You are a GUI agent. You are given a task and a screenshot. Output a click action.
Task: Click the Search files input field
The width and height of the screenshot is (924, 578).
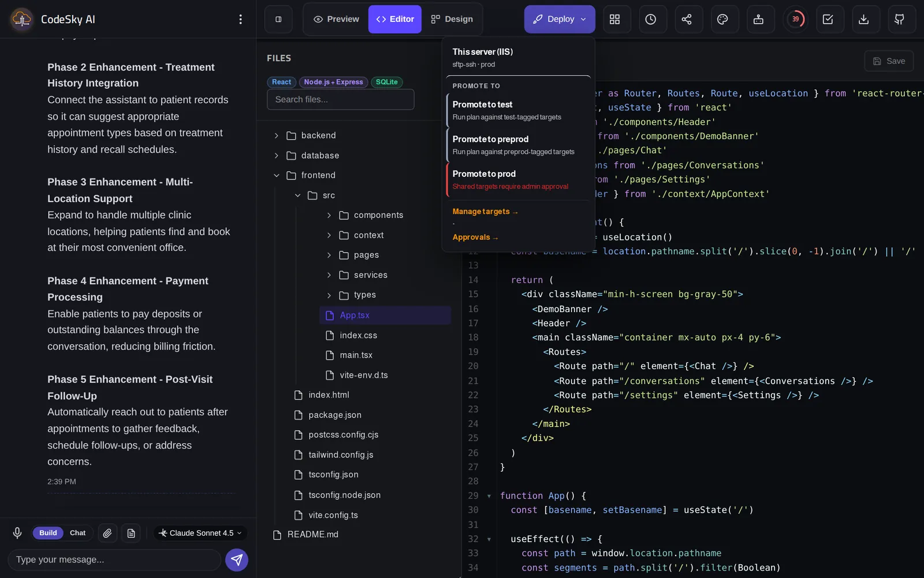click(x=340, y=99)
